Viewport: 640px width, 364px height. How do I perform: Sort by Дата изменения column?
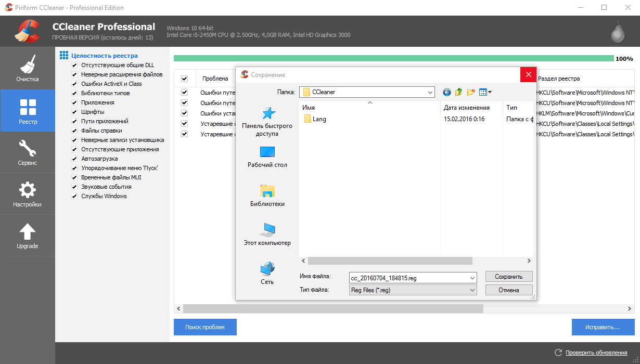click(x=467, y=108)
